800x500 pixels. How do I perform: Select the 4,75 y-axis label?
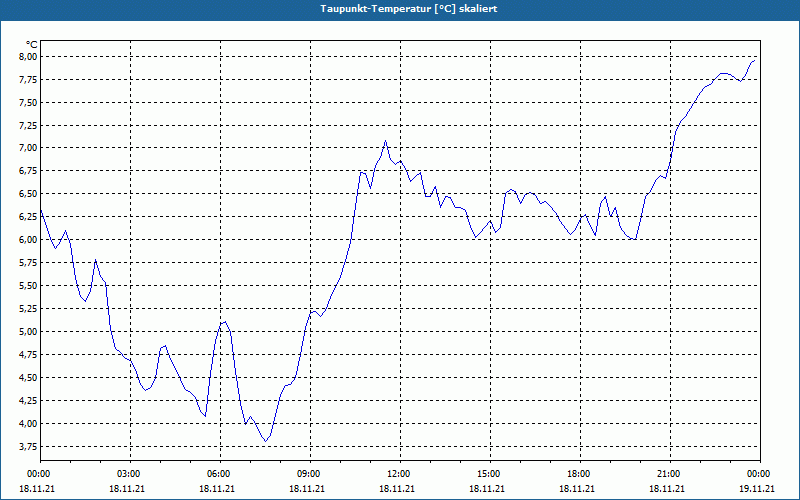29,355
